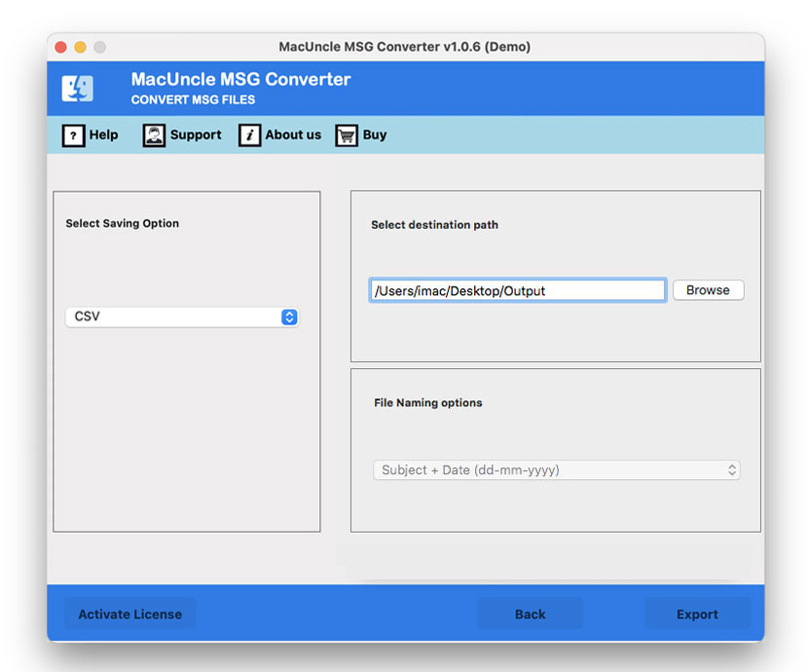
Task: Click the MacUncle MSG Converter title bar
Action: (x=404, y=46)
